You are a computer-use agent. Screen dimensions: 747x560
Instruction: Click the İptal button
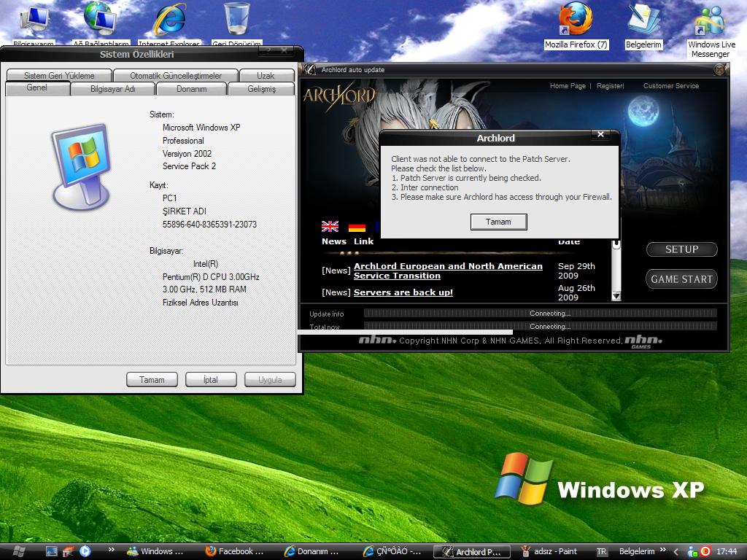point(211,379)
